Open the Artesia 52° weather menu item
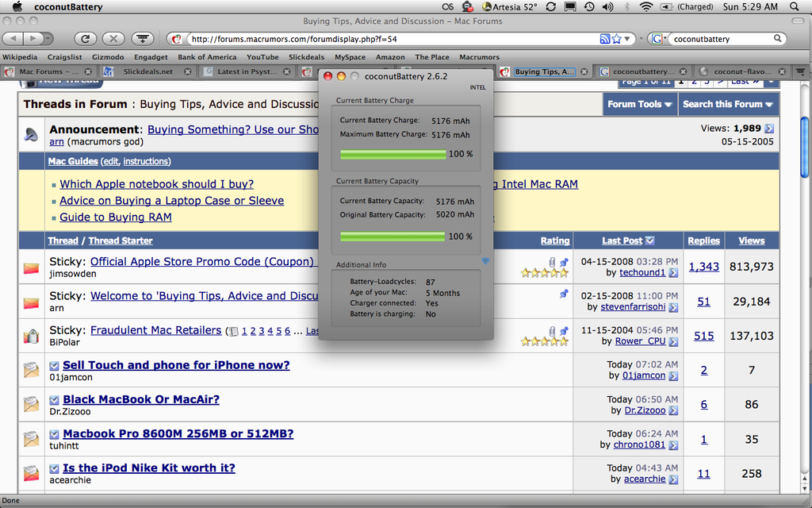The height and width of the screenshot is (508, 812). [x=510, y=6]
